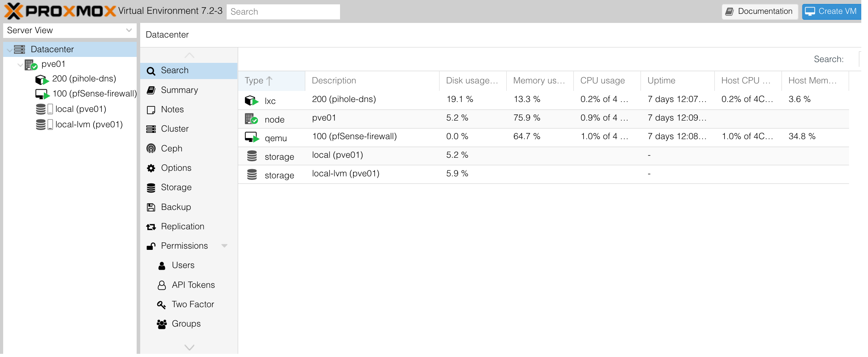Sort by the CPU usage column header
The image size is (868, 357).
[607, 81]
